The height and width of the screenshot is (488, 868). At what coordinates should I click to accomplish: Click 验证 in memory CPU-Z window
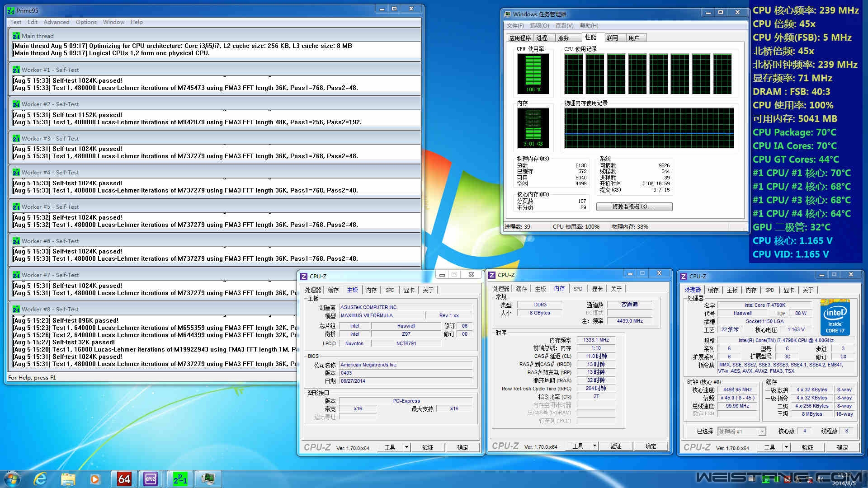[616, 446]
